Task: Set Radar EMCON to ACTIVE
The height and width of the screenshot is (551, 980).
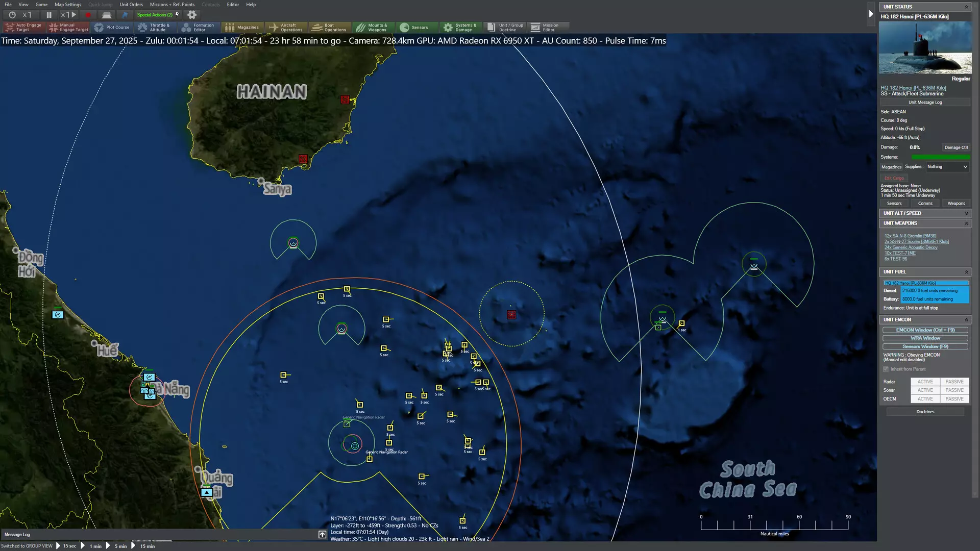Action: tap(925, 382)
